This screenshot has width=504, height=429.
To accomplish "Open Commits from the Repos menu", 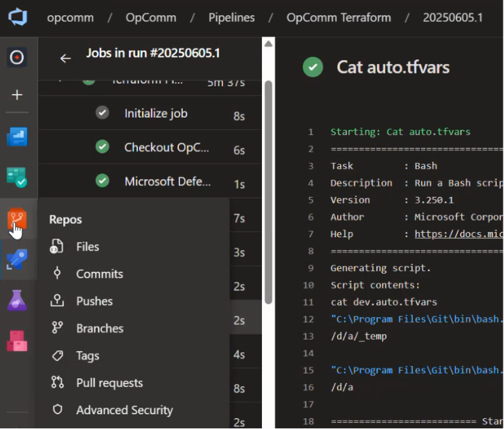I will coord(99,274).
